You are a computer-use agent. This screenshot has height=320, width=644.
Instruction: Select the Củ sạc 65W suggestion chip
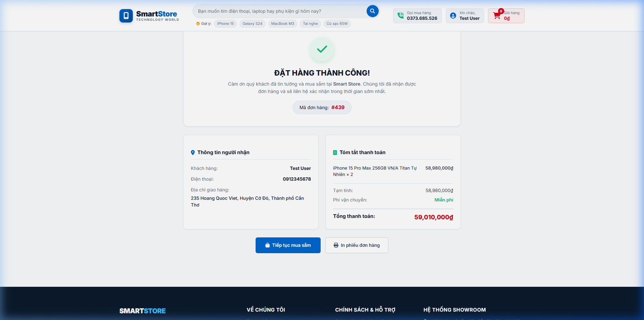[x=337, y=24]
